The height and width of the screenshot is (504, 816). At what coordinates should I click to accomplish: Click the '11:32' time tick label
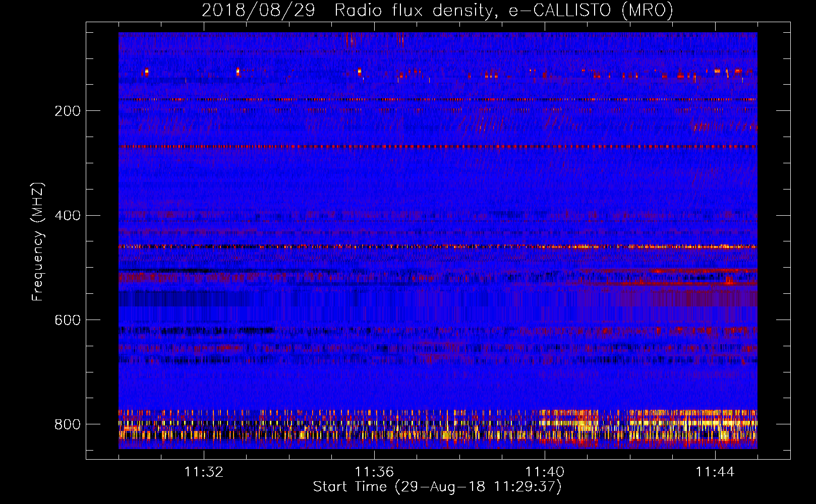tap(204, 472)
